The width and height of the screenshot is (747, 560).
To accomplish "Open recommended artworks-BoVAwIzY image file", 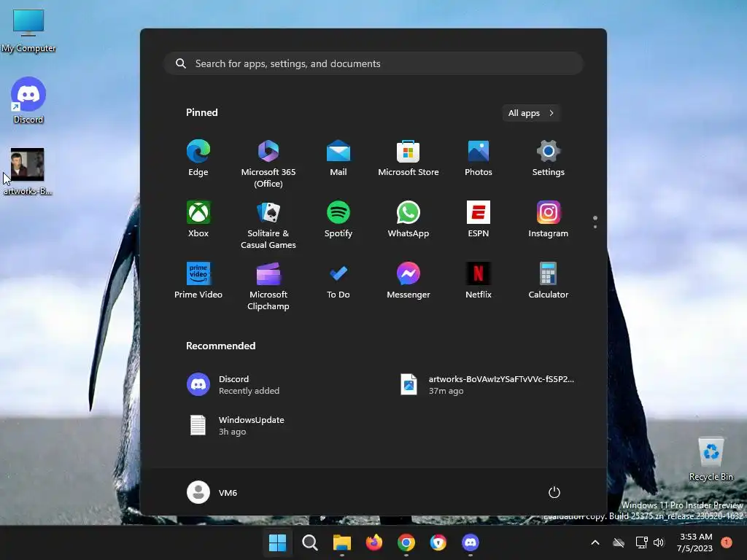I will click(488, 385).
